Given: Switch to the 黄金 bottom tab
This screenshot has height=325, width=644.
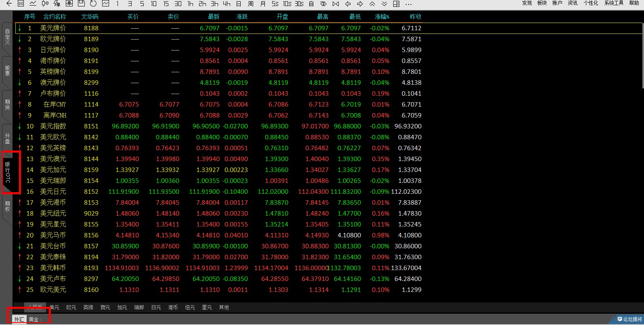Looking at the screenshot, I should coord(34,319).
